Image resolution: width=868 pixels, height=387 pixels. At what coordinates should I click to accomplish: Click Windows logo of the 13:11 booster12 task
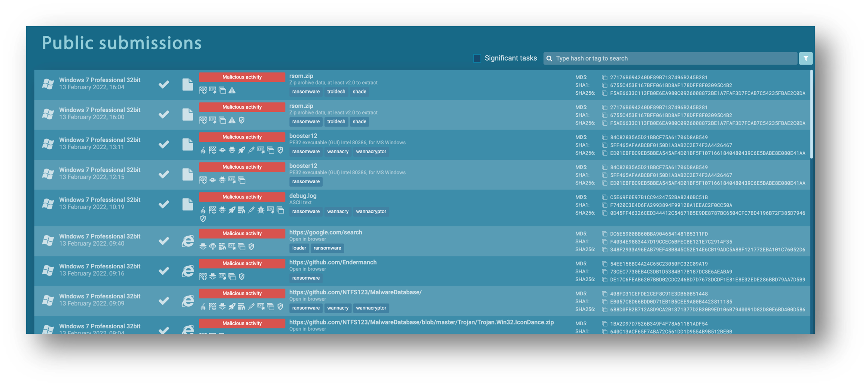(x=48, y=144)
